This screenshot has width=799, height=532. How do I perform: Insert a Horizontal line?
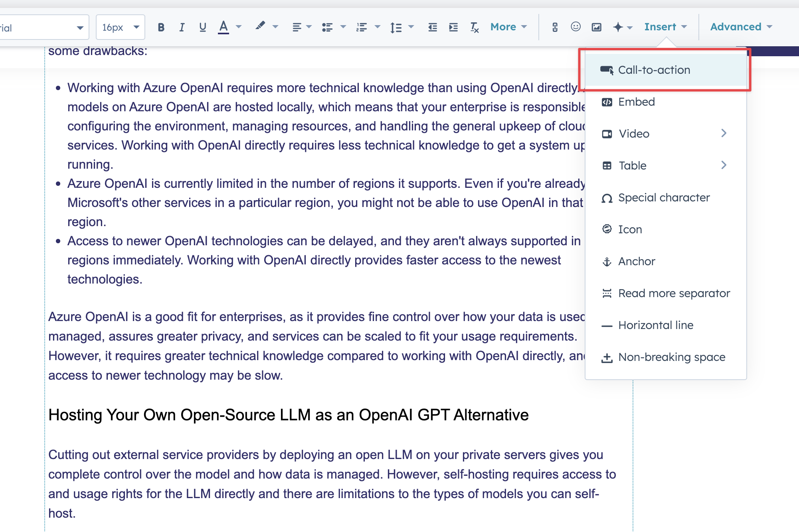(665, 325)
